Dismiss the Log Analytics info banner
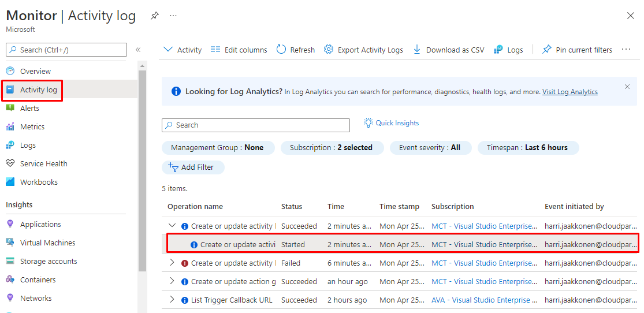The image size is (644, 313). point(627,87)
